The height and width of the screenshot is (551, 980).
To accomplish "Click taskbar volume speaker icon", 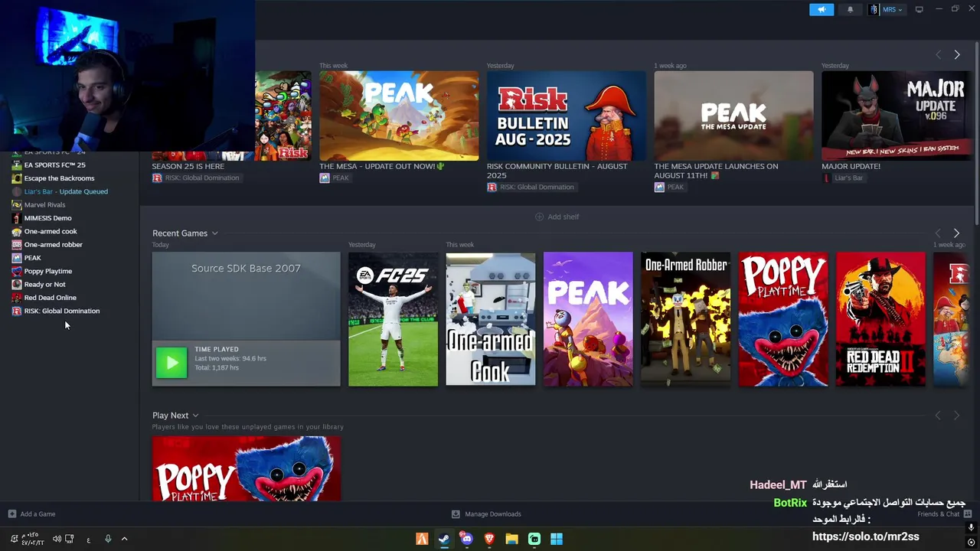I will [57, 539].
